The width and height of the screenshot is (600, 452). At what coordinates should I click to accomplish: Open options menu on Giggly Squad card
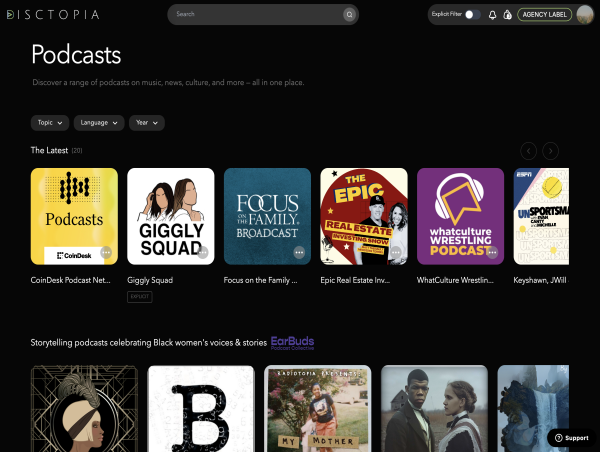pyautogui.click(x=203, y=252)
